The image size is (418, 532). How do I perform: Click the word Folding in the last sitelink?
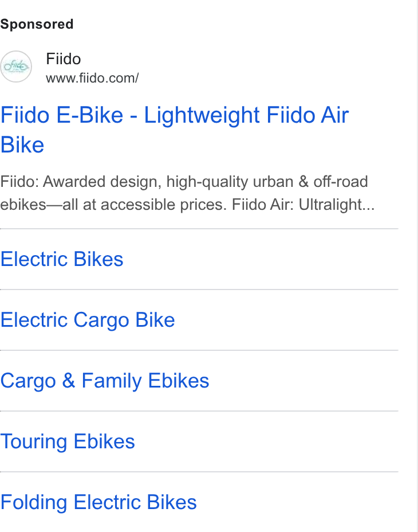[34, 503]
